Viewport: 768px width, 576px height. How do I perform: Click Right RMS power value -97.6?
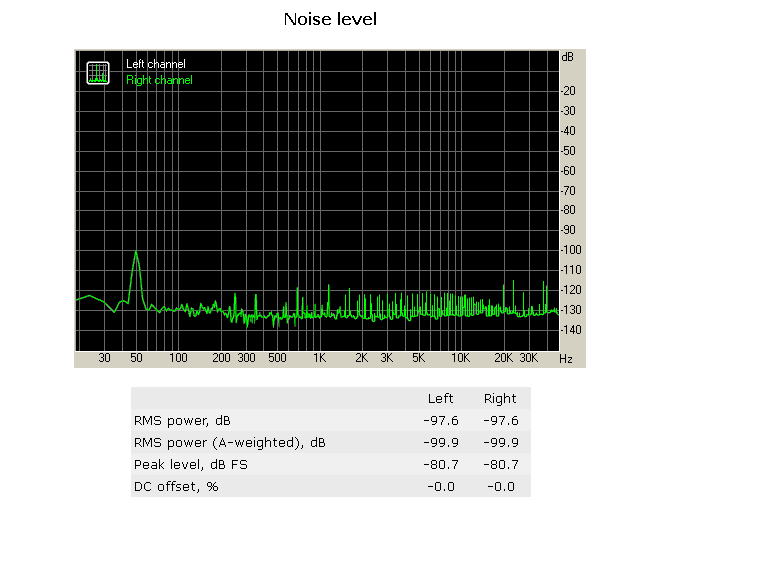[501, 421]
